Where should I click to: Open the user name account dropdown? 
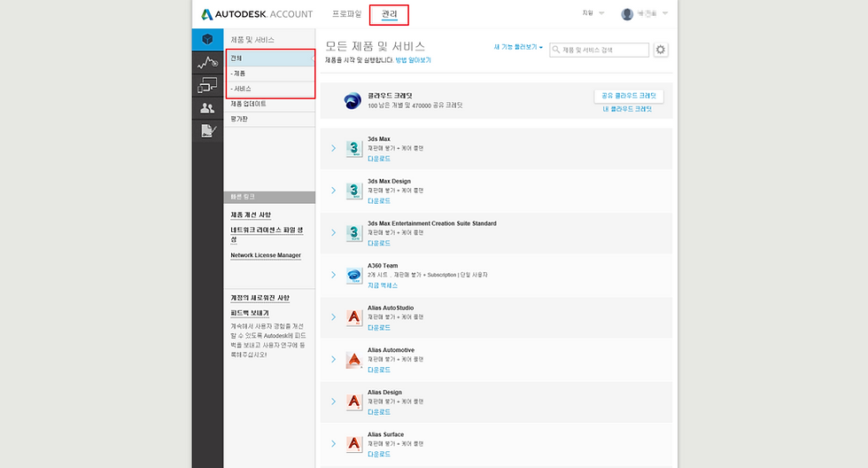pos(652,13)
